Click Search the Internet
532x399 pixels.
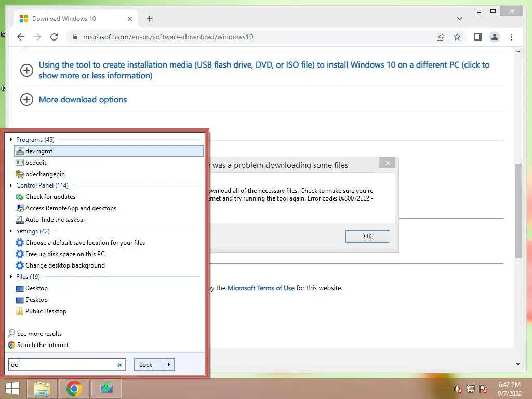pos(38,345)
